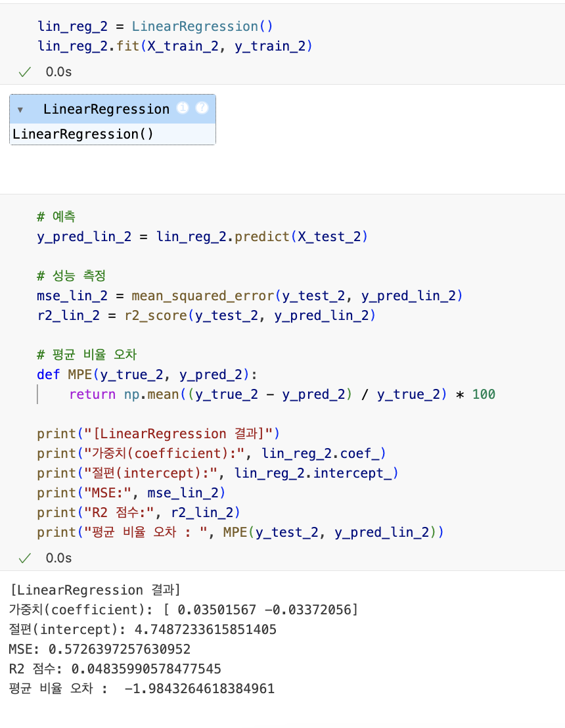Click the 'def MPE(y_true_2, y_pred_2):' line
The image size is (565, 728).
tap(147, 375)
